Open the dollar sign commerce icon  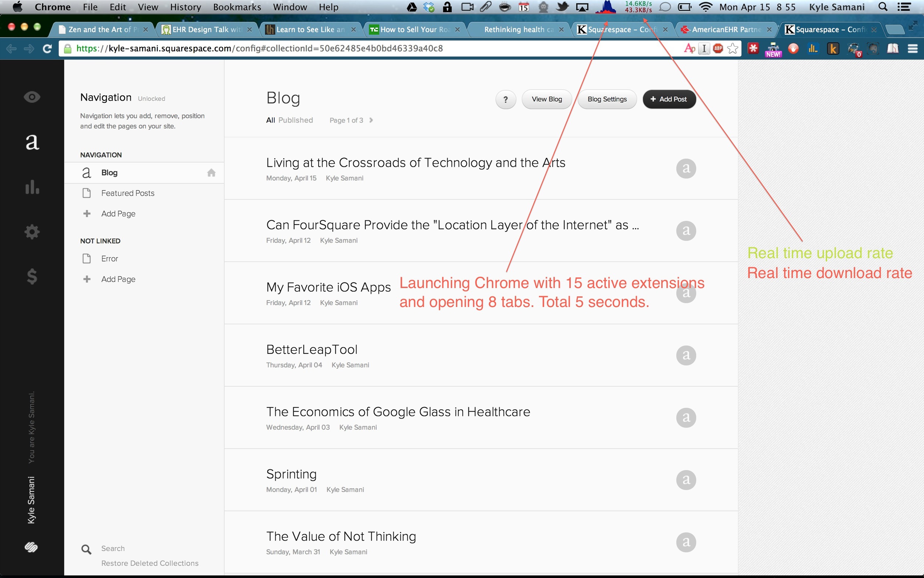click(x=32, y=276)
